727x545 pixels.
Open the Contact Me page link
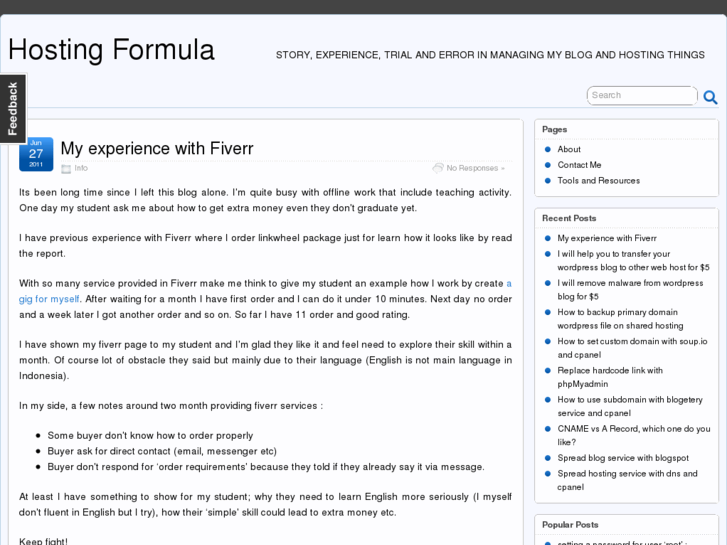click(579, 165)
